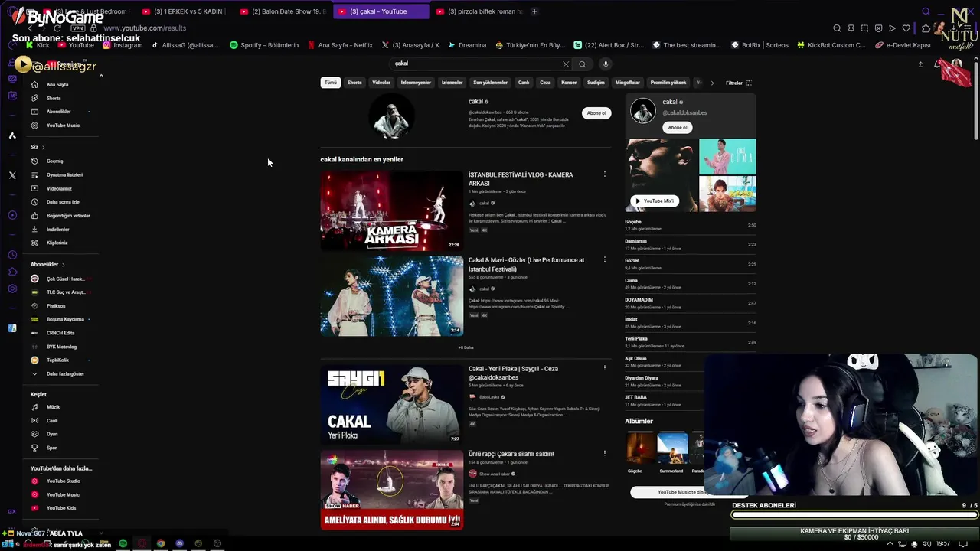Open İndirilenler downloads
This screenshot has width=980, height=551.
click(57, 230)
